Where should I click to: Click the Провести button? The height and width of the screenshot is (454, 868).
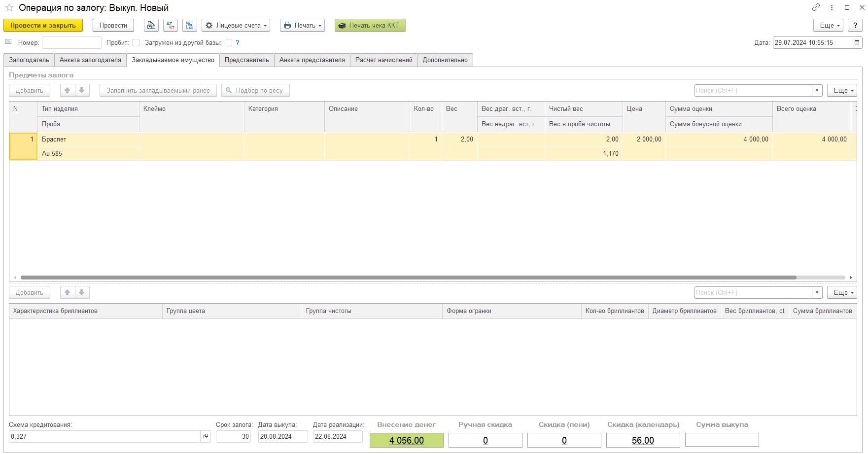(x=113, y=25)
